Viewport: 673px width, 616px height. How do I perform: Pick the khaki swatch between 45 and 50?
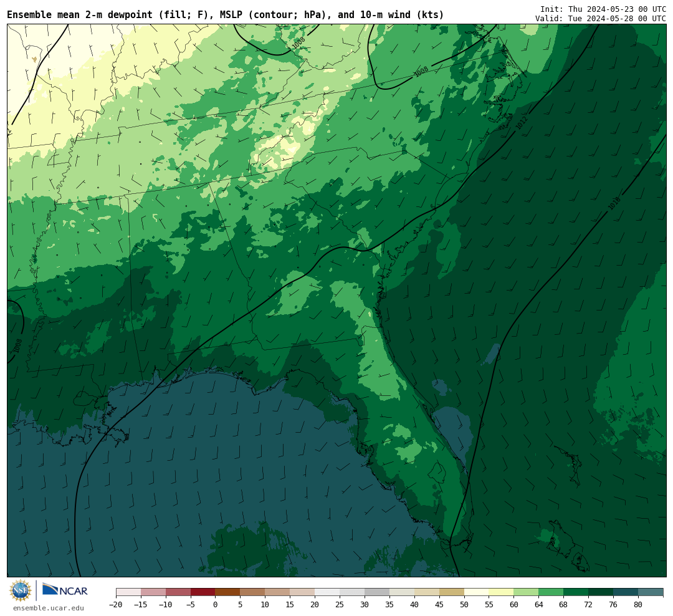click(452, 592)
